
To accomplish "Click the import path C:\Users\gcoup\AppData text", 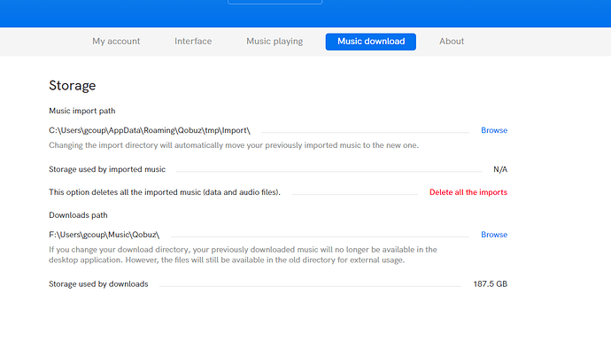I will pyautogui.click(x=150, y=131).
